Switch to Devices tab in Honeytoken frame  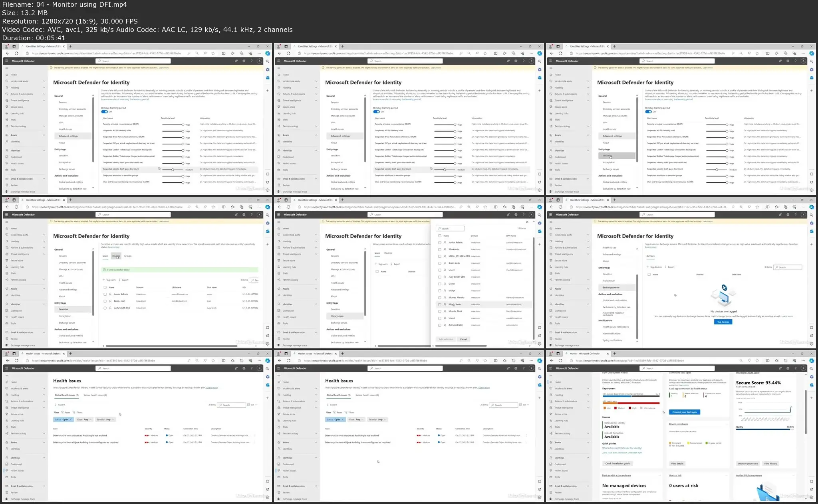pos(388,253)
